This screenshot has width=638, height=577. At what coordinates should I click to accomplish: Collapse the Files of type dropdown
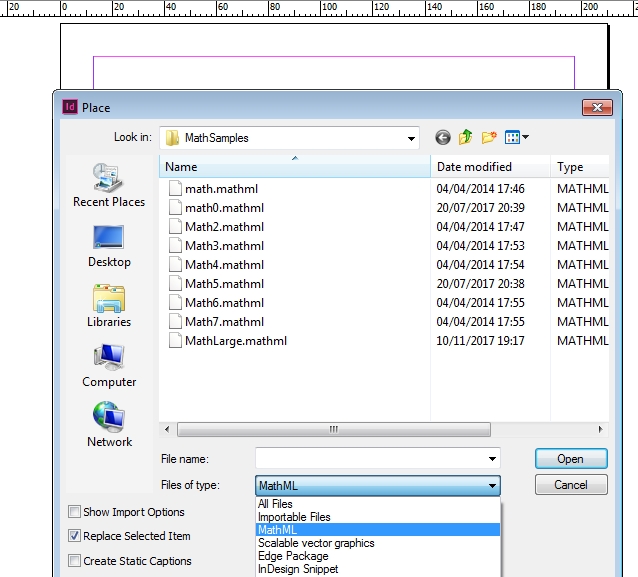pyautogui.click(x=492, y=485)
